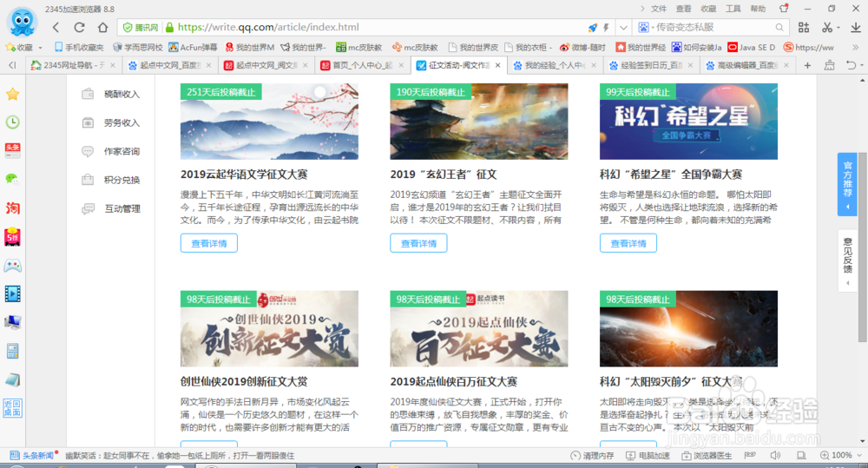Click the scissors screenshot tool icon

[x=827, y=27]
